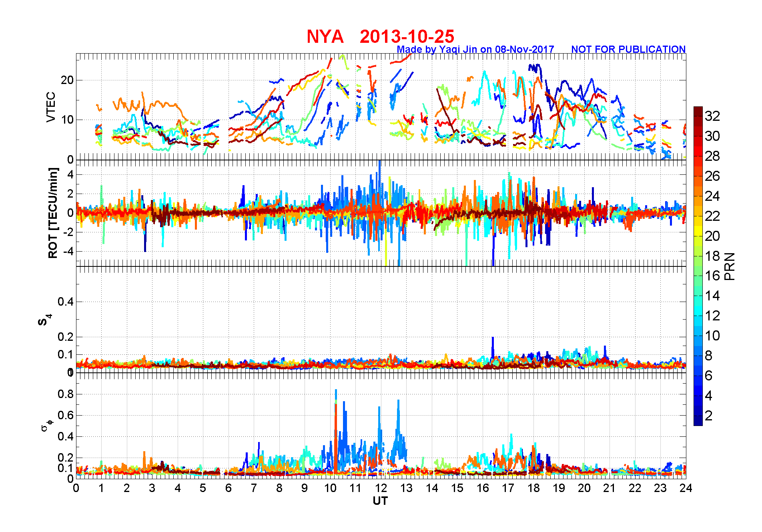This screenshot has width=762, height=532.
Task: Choose colorbar tick label 10
Action: (712, 336)
